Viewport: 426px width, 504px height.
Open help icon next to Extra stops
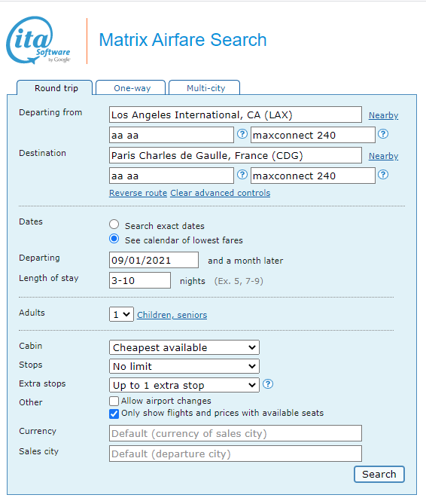(268, 383)
